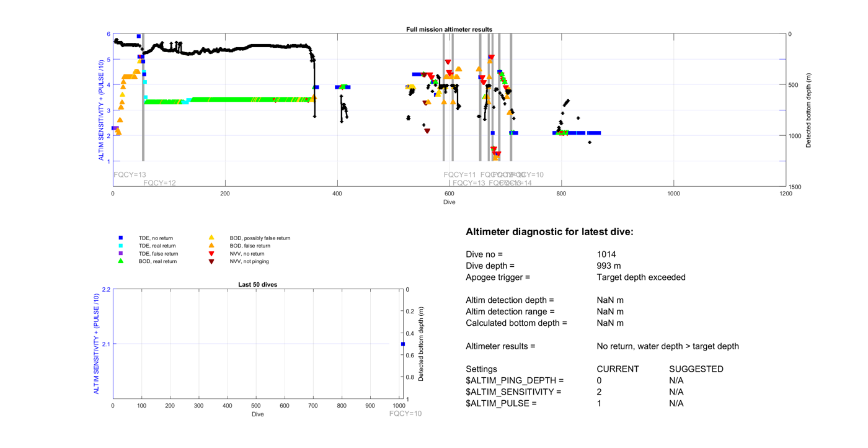Screen dimensions: 868x448
Task: Click the 'Altimeter diagnostic for latest dive:' heading
Action: [x=549, y=232]
